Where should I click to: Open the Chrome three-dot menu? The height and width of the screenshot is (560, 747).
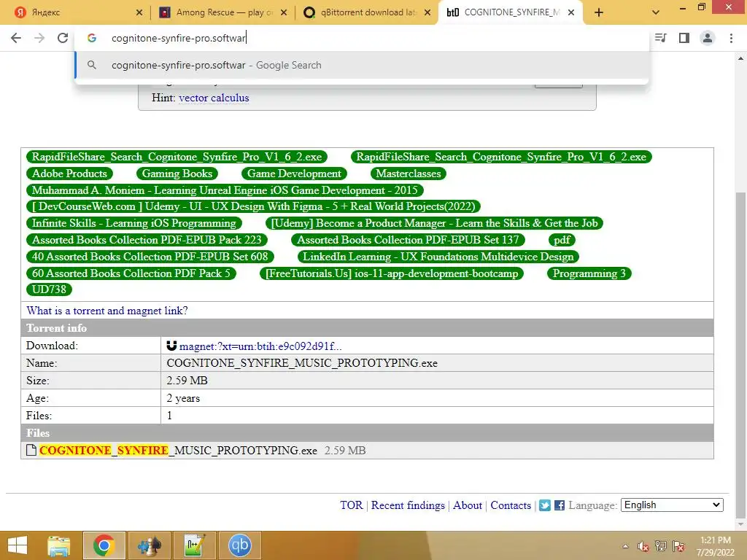[731, 38]
